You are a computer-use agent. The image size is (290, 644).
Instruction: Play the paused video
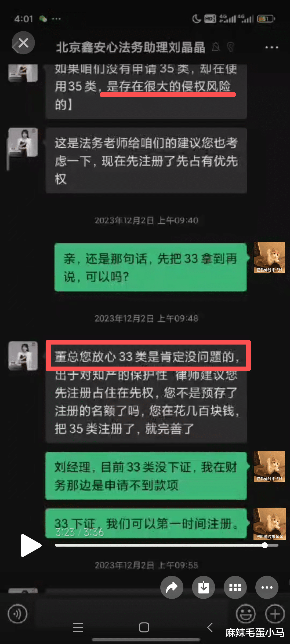31,545
